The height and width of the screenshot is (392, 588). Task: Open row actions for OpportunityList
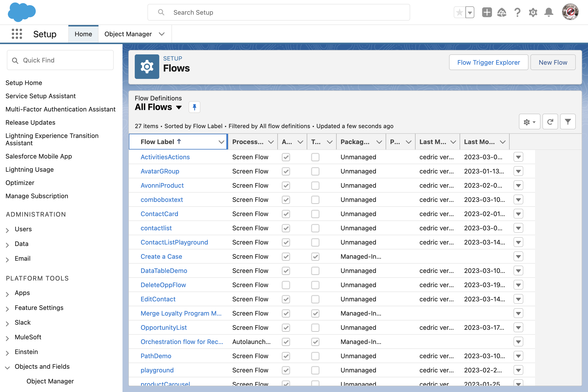click(x=518, y=328)
